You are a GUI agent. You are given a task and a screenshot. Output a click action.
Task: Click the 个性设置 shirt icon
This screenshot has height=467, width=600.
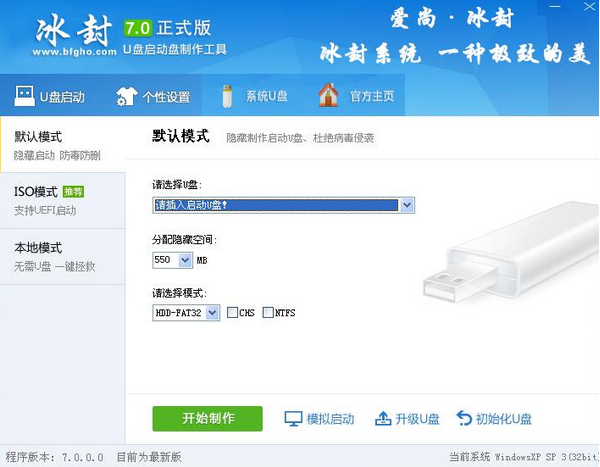127,96
